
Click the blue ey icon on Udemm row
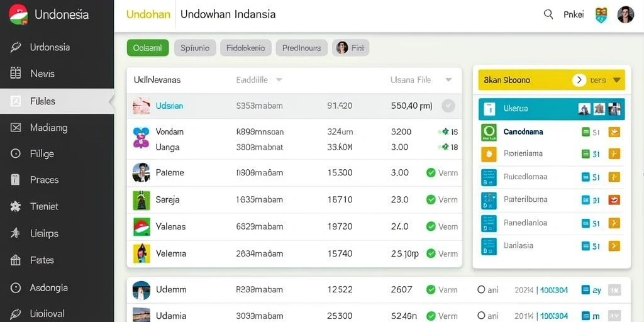click(x=586, y=290)
